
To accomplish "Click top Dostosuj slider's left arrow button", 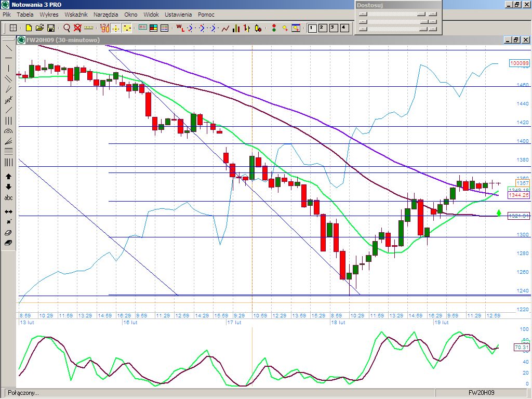I will coord(363,14).
